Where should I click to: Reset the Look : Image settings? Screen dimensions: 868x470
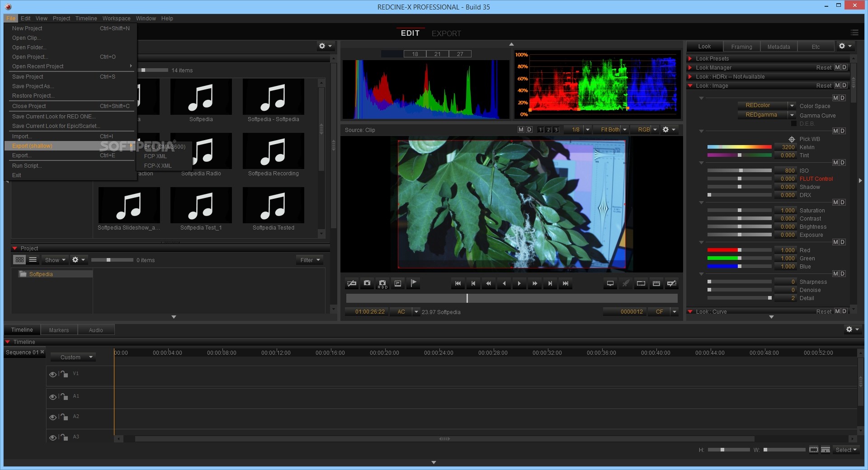click(x=824, y=86)
